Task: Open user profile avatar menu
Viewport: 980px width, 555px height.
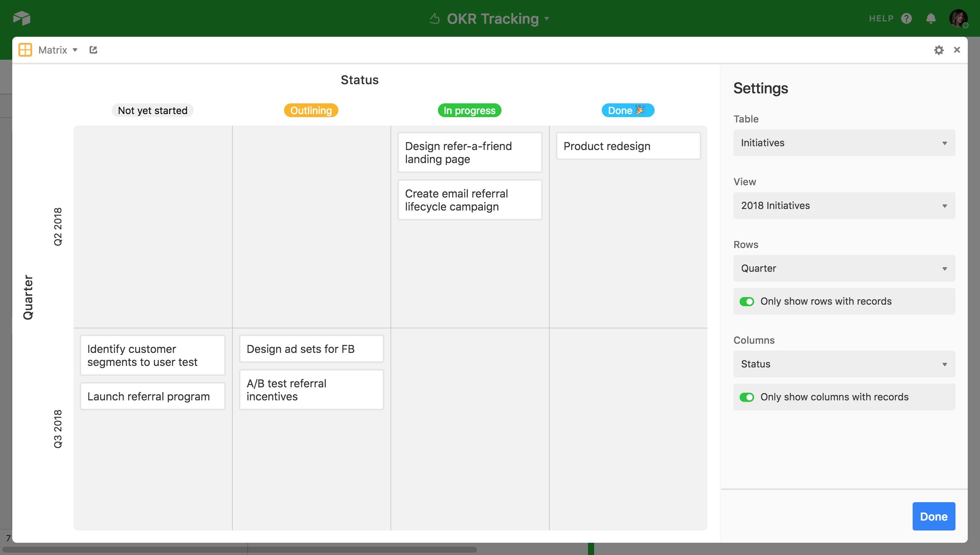Action: point(959,18)
